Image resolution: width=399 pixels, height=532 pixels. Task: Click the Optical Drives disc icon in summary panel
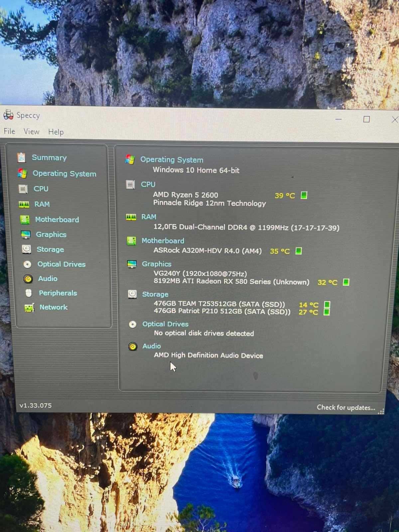coord(133,324)
